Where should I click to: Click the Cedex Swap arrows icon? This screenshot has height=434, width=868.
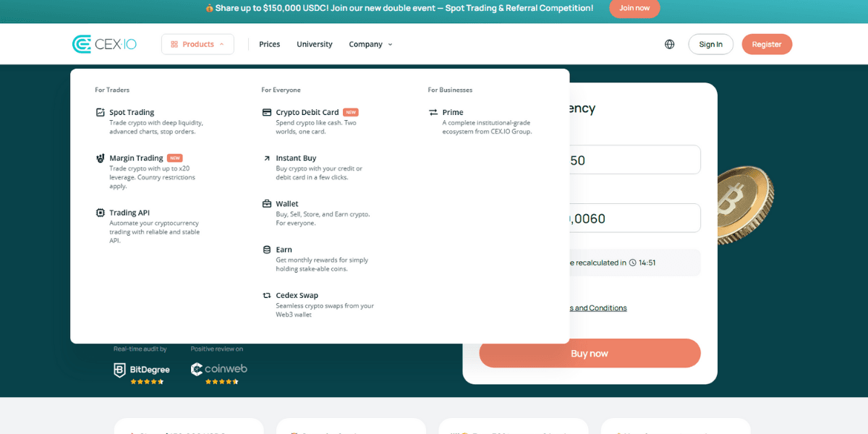(267, 295)
